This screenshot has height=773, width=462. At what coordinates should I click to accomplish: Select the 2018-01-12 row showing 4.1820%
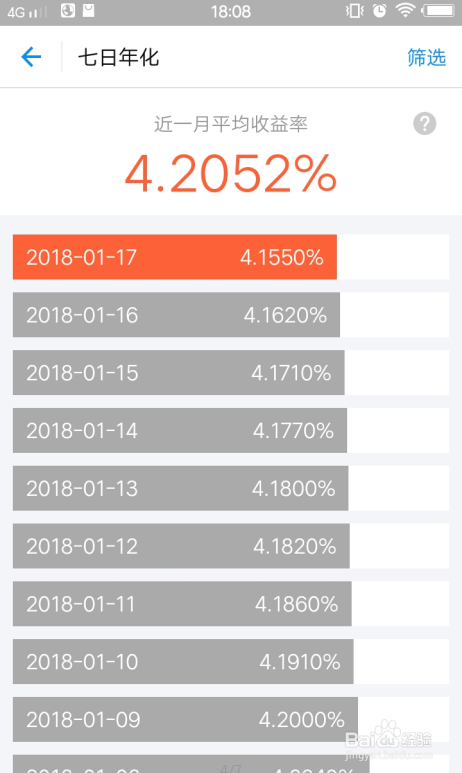click(x=231, y=546)
